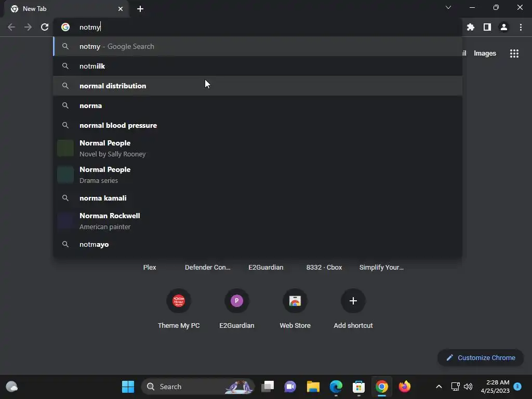Choose the 'notmilk' suggestion

click(x=258, y=66)
